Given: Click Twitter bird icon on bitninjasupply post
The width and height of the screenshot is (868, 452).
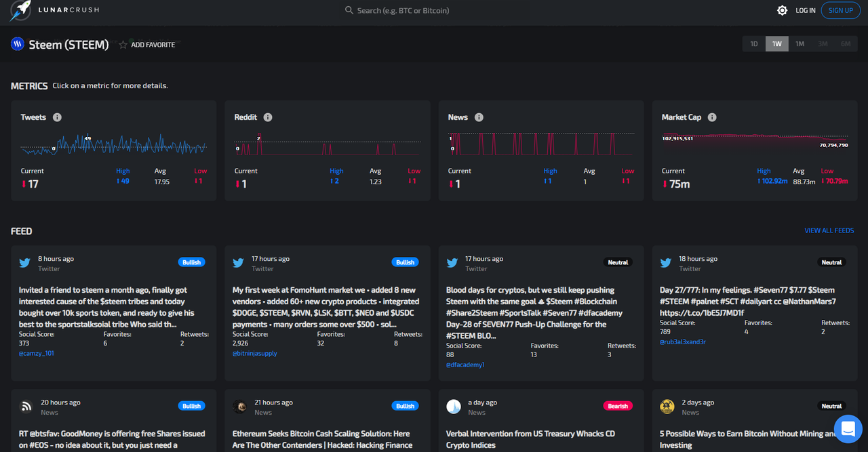Looking at the screenshot, I should click(x=239, y=263).
